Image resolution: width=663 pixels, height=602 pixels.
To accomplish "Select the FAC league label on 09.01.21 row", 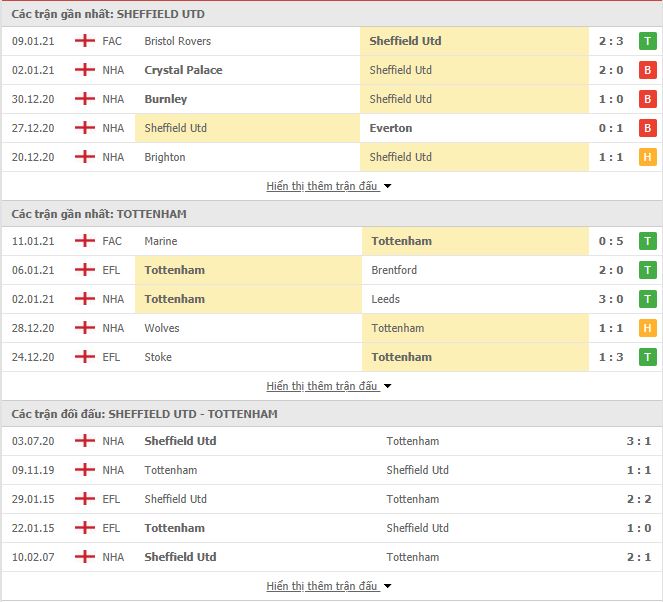I will [112, 41].
